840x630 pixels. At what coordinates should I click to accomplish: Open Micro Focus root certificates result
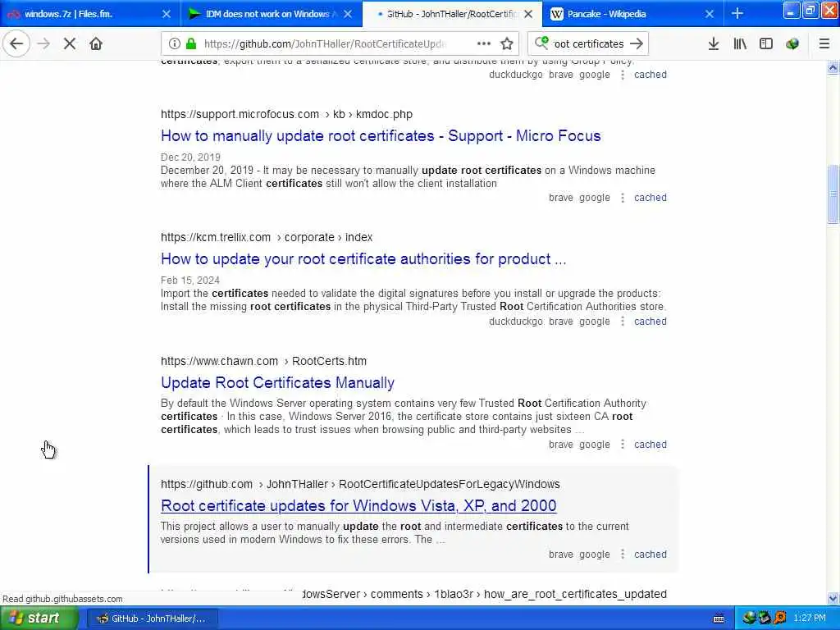coord(381,136)
